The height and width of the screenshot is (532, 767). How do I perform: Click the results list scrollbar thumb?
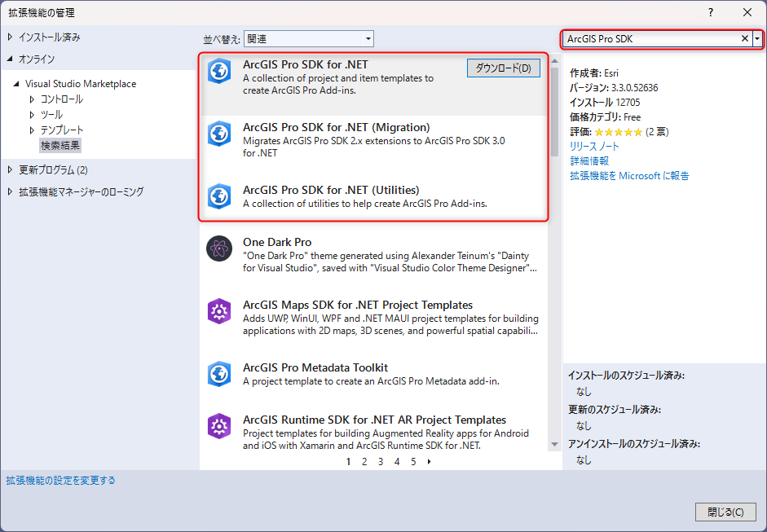[555, 112]
